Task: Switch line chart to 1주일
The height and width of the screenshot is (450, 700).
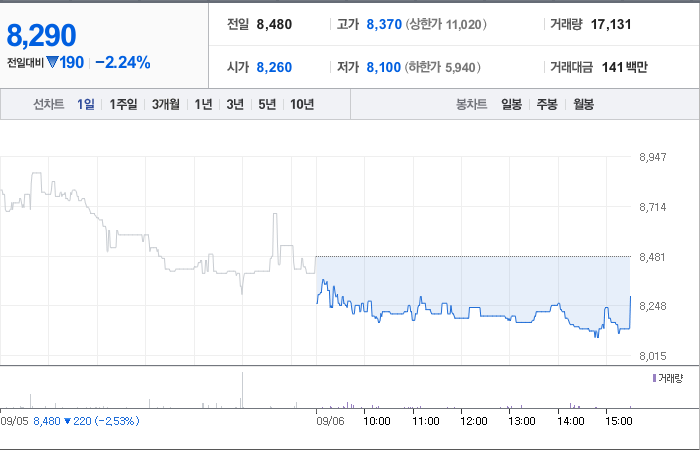Action: 124,104
